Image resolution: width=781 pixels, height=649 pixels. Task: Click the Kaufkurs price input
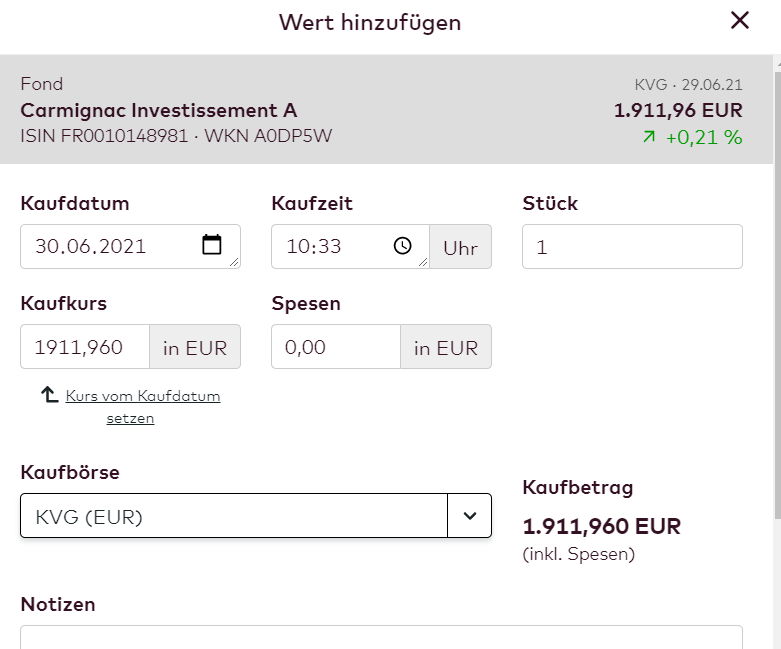tap(85, 347)
